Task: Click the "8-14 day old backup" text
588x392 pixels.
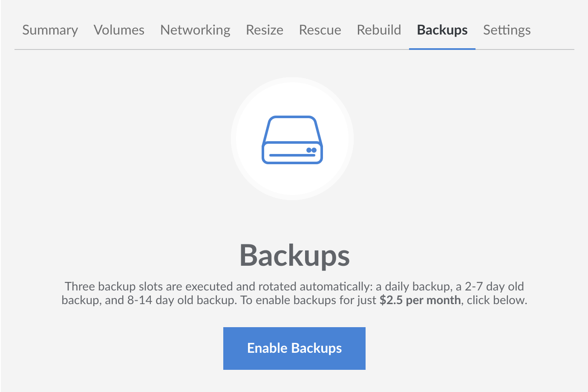Action: point(182,300)
